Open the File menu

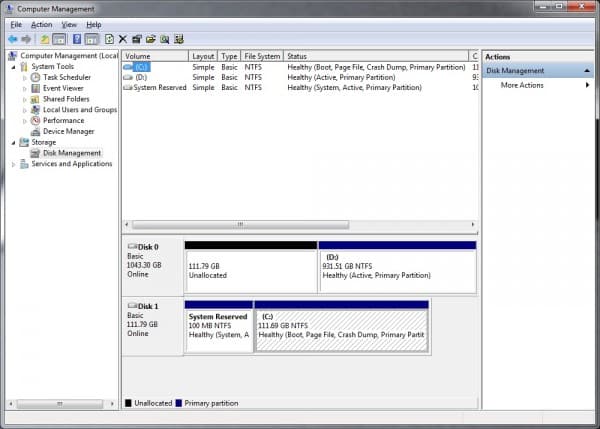(x=16, y=25)
